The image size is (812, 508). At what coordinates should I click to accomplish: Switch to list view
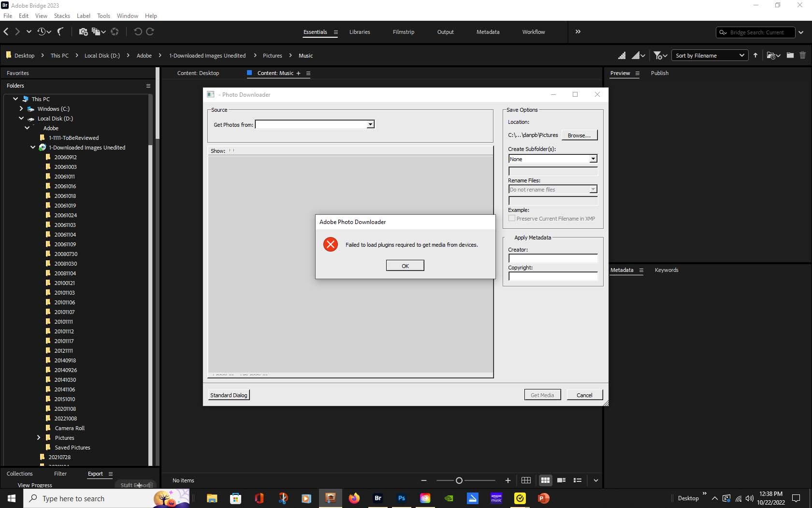578,480
